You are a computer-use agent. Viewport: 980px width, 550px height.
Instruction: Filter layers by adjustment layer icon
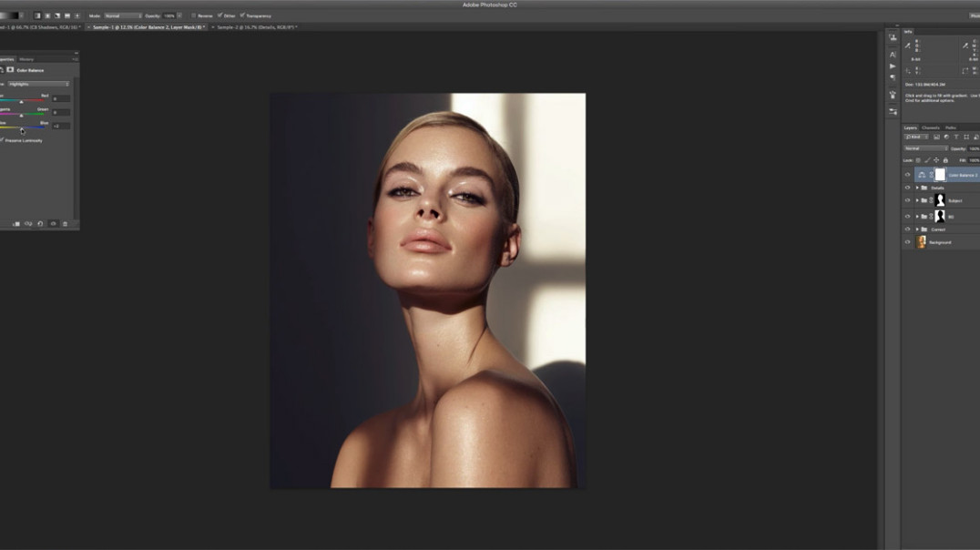tap(946, 137)
